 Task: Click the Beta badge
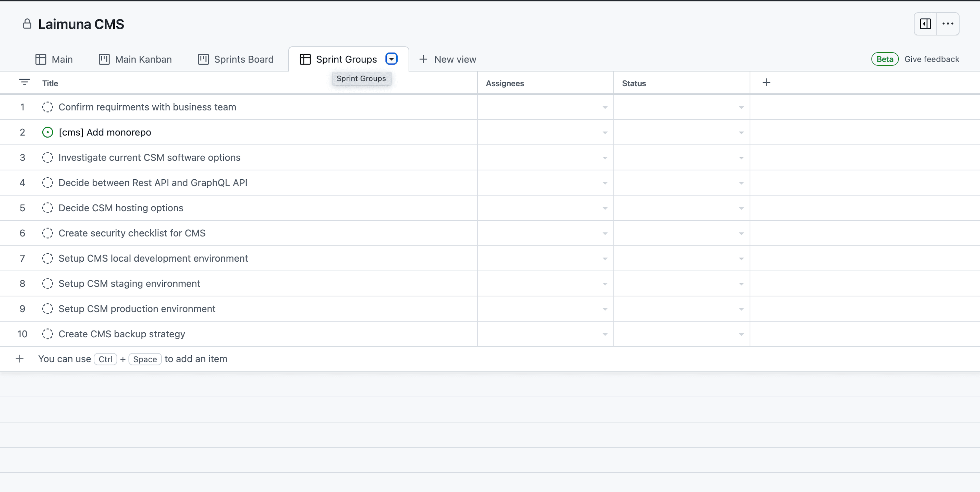coord(885,59)
